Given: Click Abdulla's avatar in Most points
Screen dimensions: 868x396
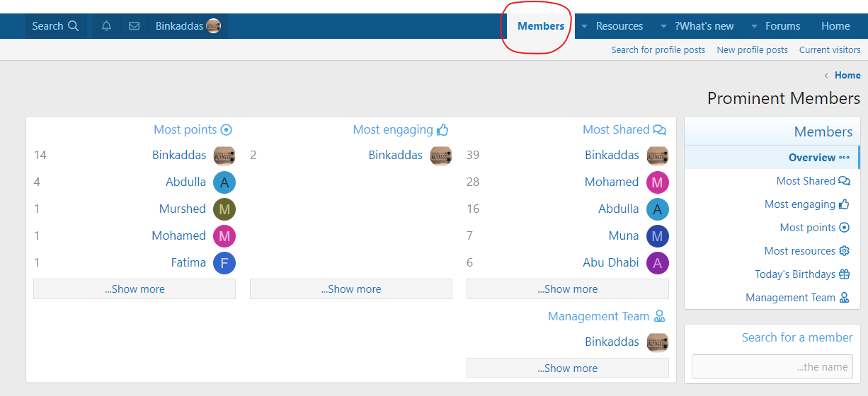Looking at the screenshot, I should tap(224, 182).
